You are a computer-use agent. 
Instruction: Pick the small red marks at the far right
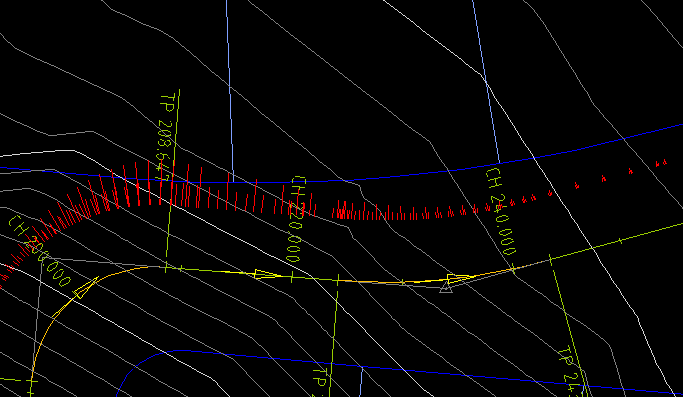[661, 163]
